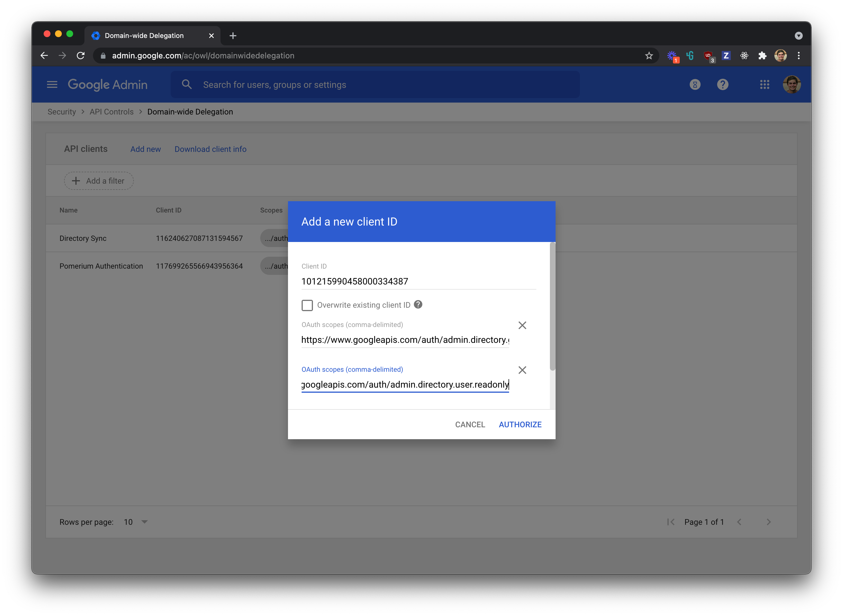Click Download client info link
This screenshot has height=616, width=843.
tap(210, 149)
